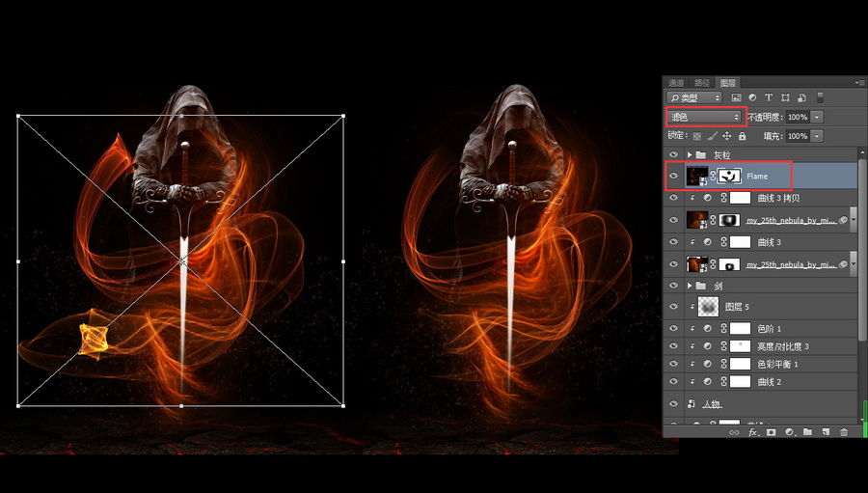This screenshot has width=868, height=493.
Task: Open the 滤色 blend mode dropdown
Action: pos(705,117)
